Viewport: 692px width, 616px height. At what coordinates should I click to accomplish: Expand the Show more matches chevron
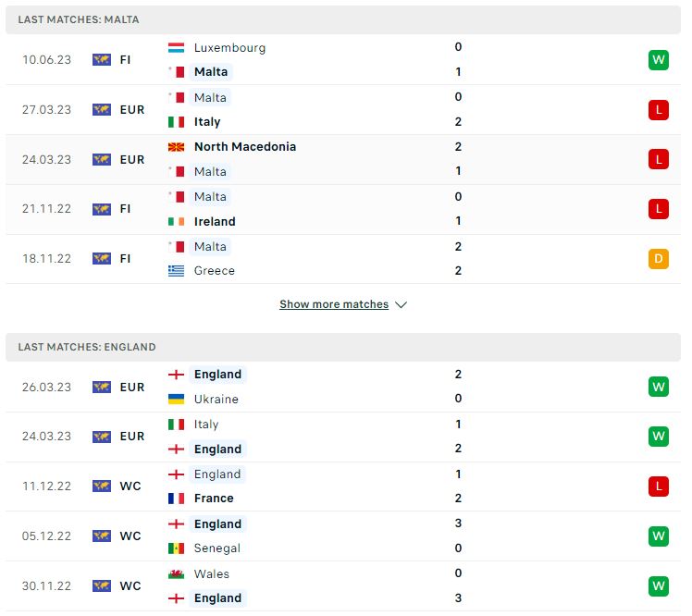(401, 304)
